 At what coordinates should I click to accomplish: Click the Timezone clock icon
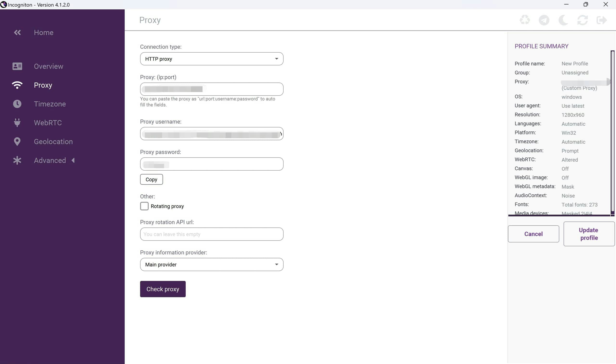[17, 104]
